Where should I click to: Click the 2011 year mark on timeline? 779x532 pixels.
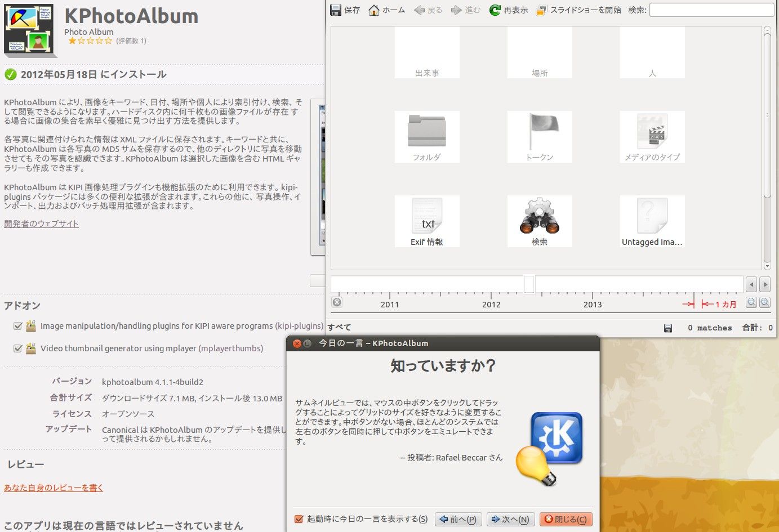tap(390, 304)
